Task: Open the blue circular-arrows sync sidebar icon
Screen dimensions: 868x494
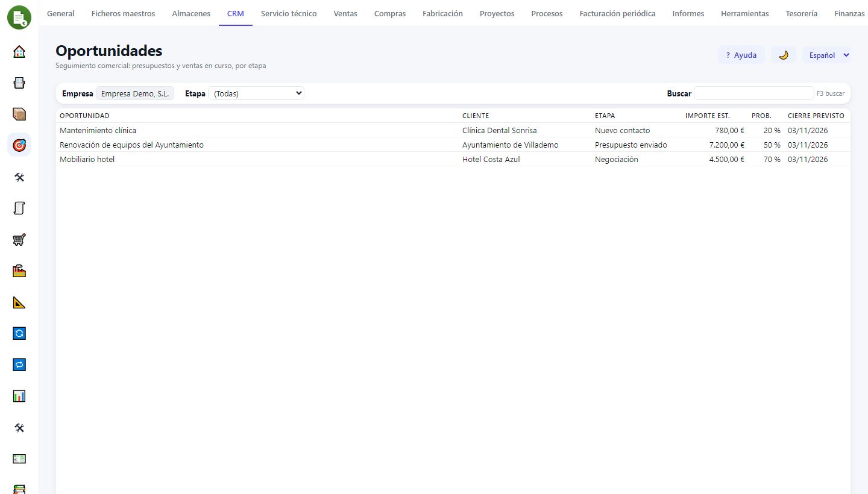Action: click(x=19, y=333)
